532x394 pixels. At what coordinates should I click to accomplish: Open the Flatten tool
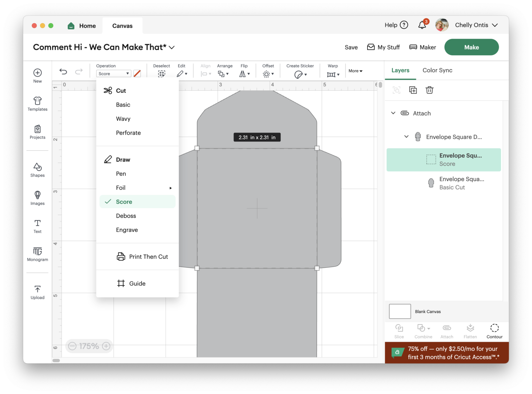point(470,331)
